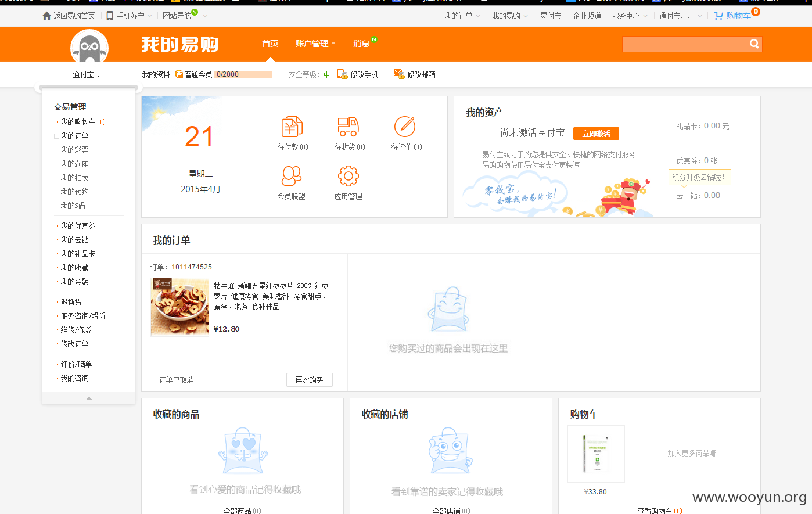Open 易付宝 in the top bar
This screenshot has width=812, height=514.
click(551, 16)
